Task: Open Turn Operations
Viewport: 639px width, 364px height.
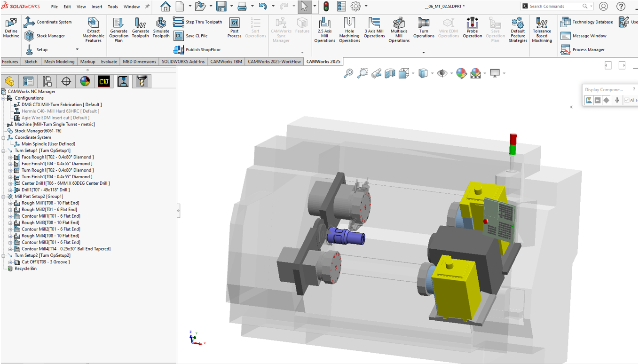Action: [x=424, y=28]
